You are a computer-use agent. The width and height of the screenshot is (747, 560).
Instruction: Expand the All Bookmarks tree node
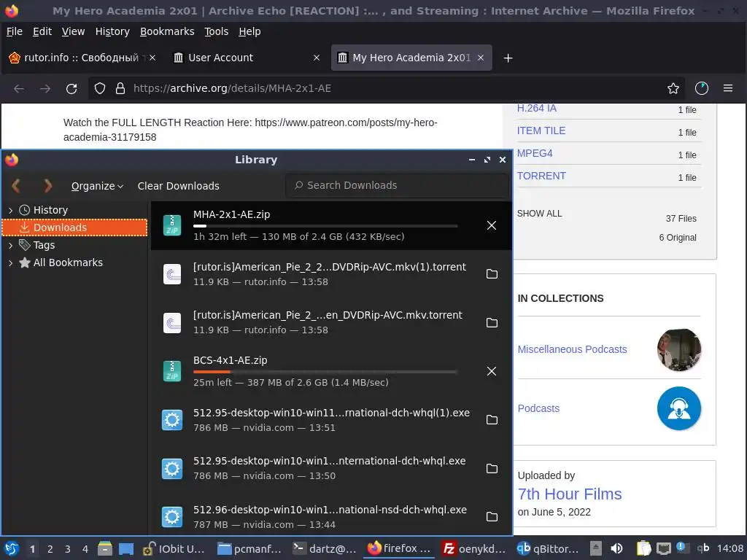click(10, 262)
